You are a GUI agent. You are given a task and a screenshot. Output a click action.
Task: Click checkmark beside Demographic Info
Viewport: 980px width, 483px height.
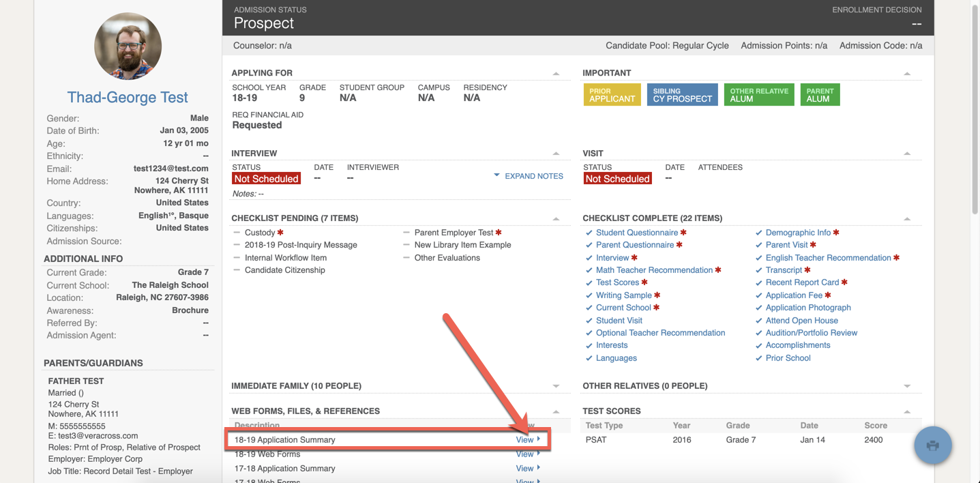[x=759, y=233]
